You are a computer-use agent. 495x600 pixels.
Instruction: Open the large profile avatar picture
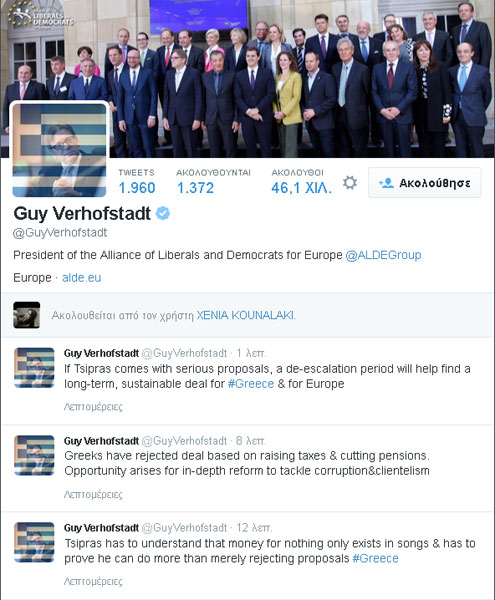(x=59, y=149)
